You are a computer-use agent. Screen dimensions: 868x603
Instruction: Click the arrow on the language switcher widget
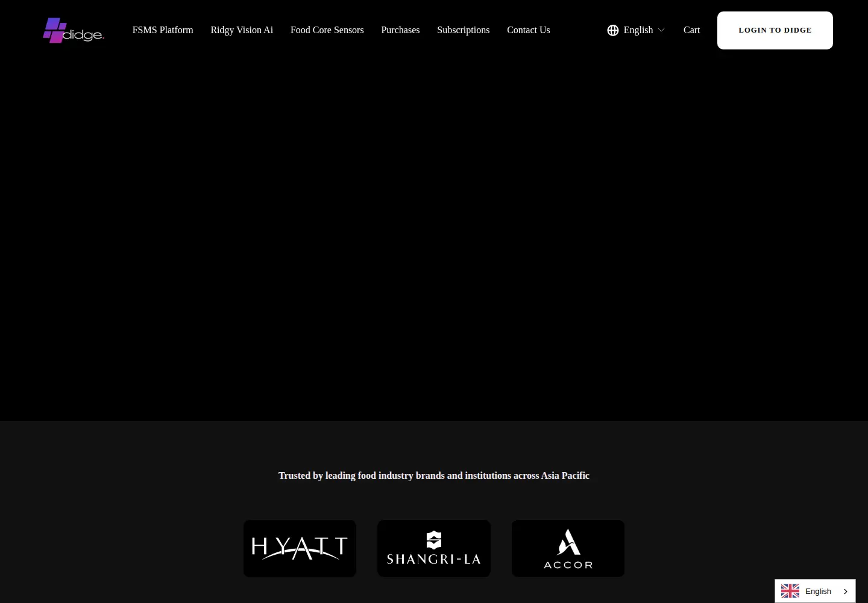[846, 592]
